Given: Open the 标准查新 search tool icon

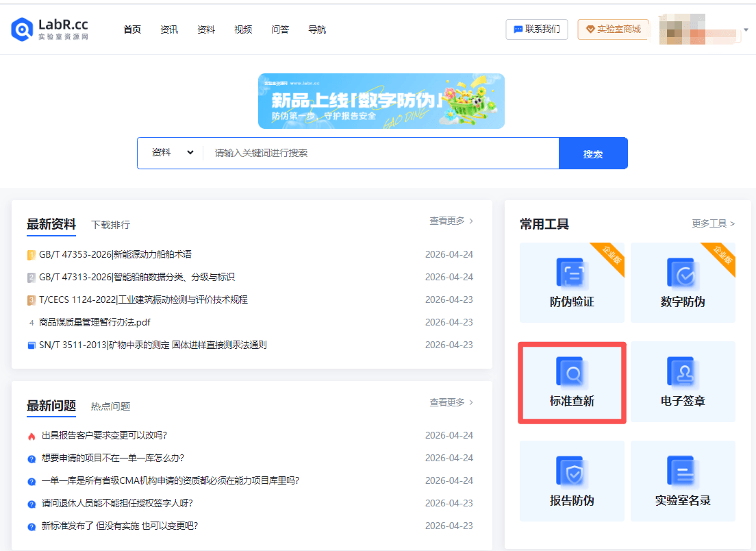Looking at the screenshot, I should (571, 372).
